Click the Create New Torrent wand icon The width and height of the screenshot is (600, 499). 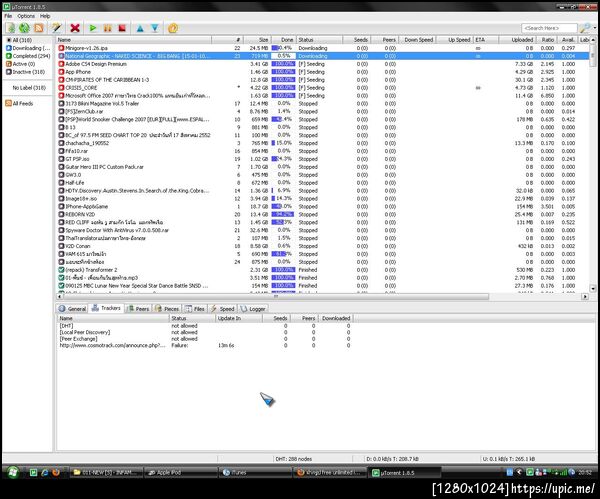57,28
